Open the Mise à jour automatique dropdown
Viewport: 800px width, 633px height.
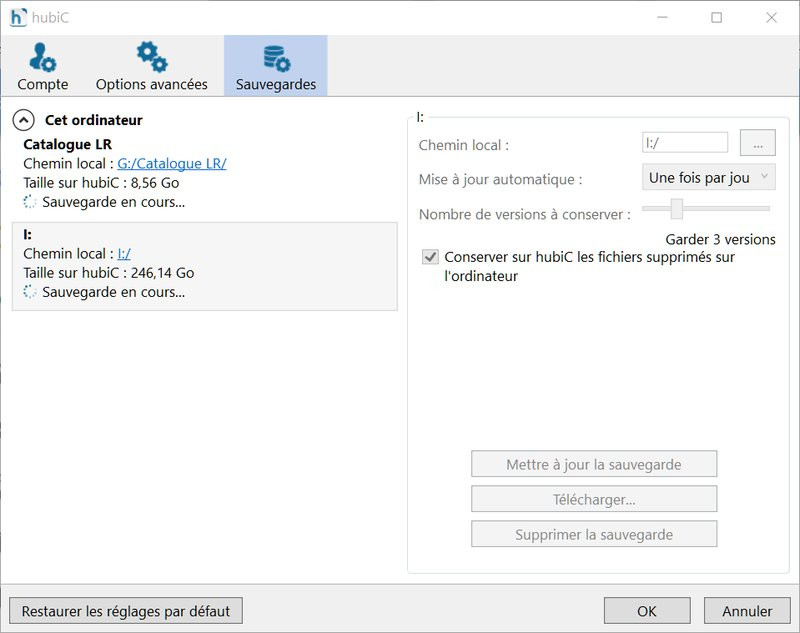[709, 178]
